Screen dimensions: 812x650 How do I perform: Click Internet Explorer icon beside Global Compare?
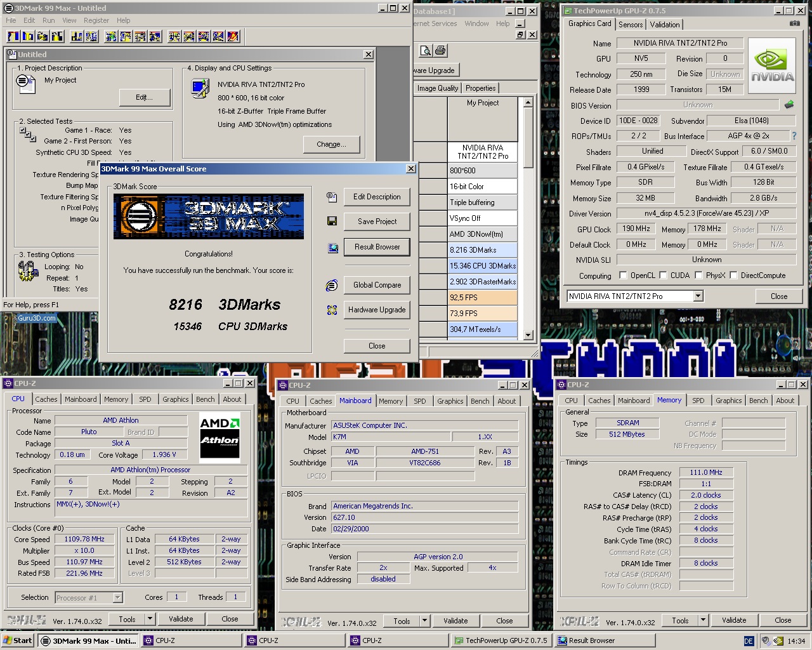(332, 286)
